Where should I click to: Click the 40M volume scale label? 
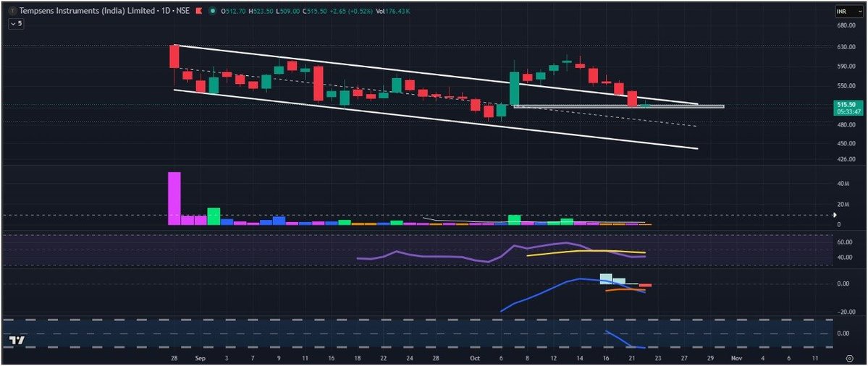click(x=844, y=184)
